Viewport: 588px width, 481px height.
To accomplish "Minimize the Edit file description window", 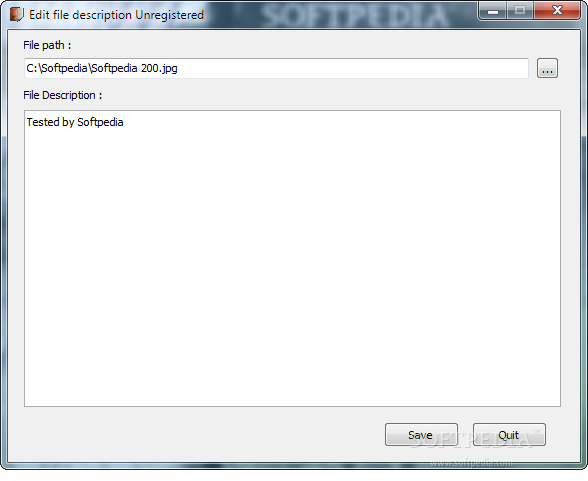I will pyautogui.click(x=493, y=11).
